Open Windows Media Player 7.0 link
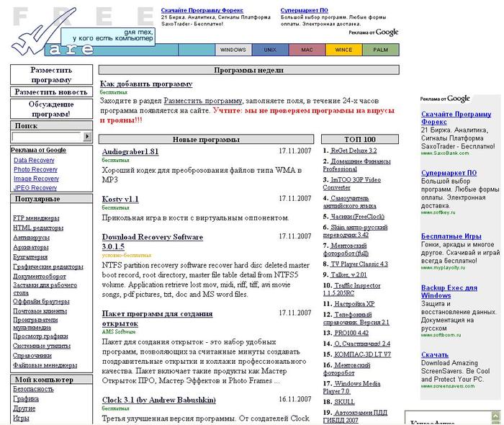Viewport: 504px width, 425px height. click(x=351, y=387)
